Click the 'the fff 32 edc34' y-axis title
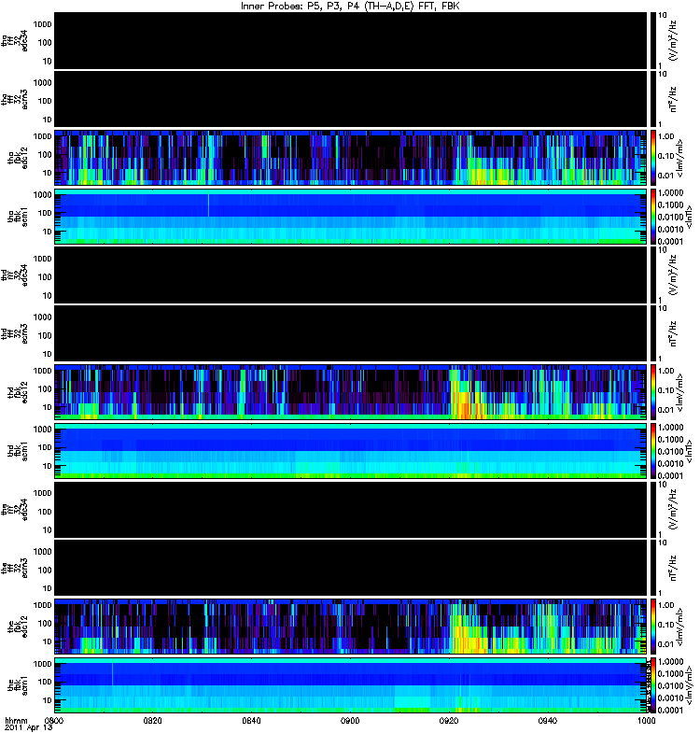Image resolution: width=700 pixels, height=747 pixels. click(x=14, y=509)
